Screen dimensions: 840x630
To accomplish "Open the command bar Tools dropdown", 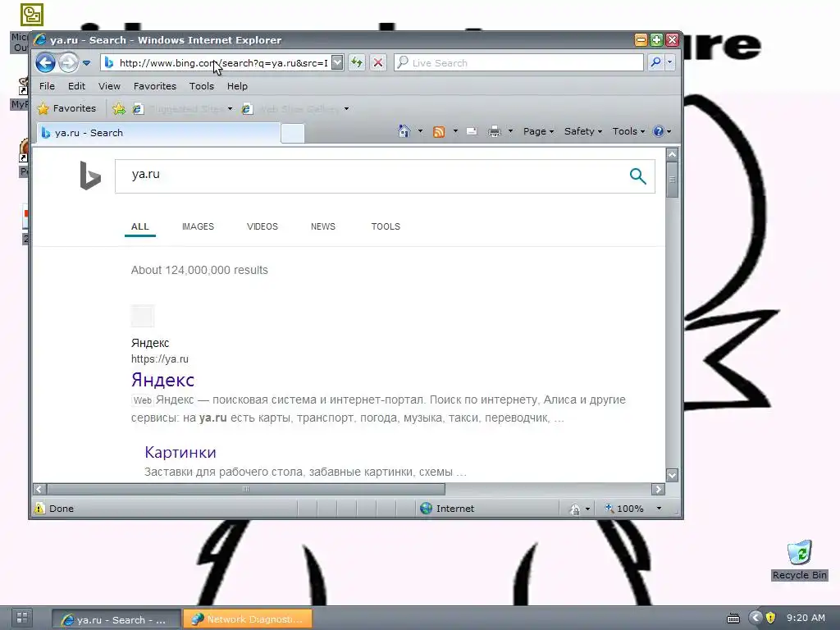I will (x=628, y=131).
